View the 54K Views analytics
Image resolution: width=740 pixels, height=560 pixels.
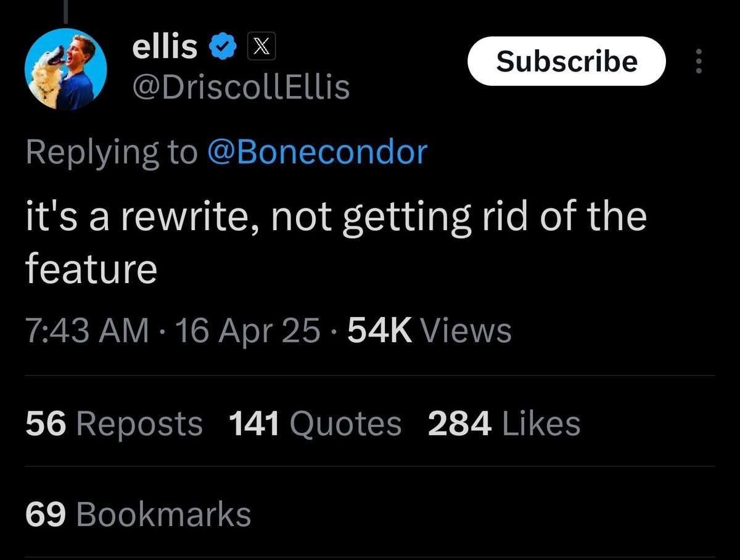pos(429,331)
